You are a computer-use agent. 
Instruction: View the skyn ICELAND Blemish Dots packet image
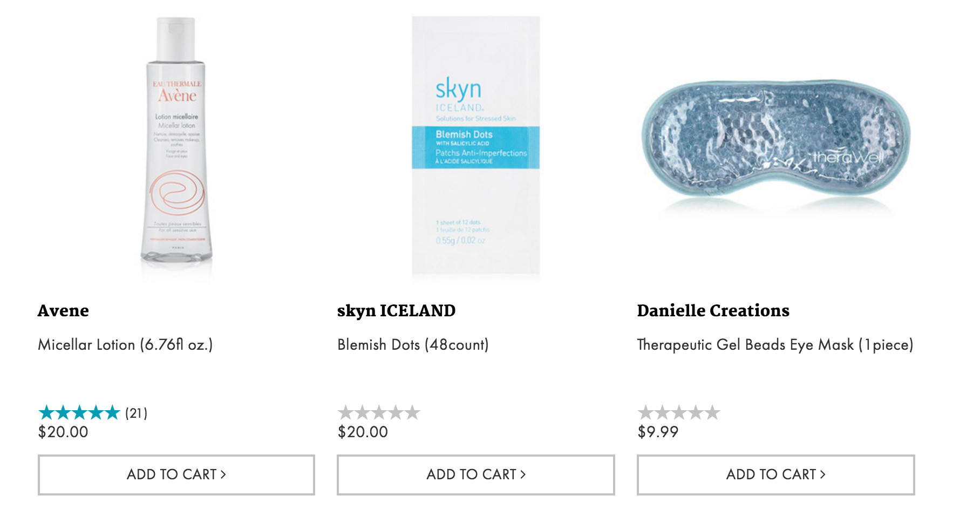475,146
